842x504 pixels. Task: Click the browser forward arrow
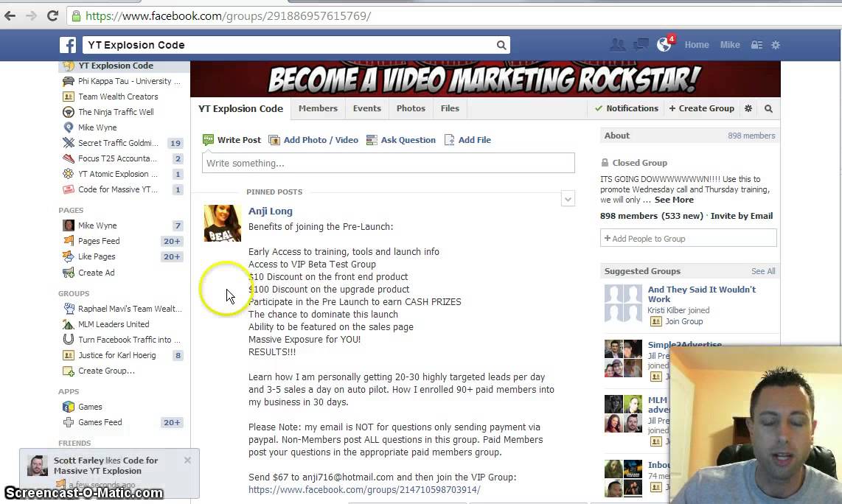pyautogui.click(x=31, y=15)
